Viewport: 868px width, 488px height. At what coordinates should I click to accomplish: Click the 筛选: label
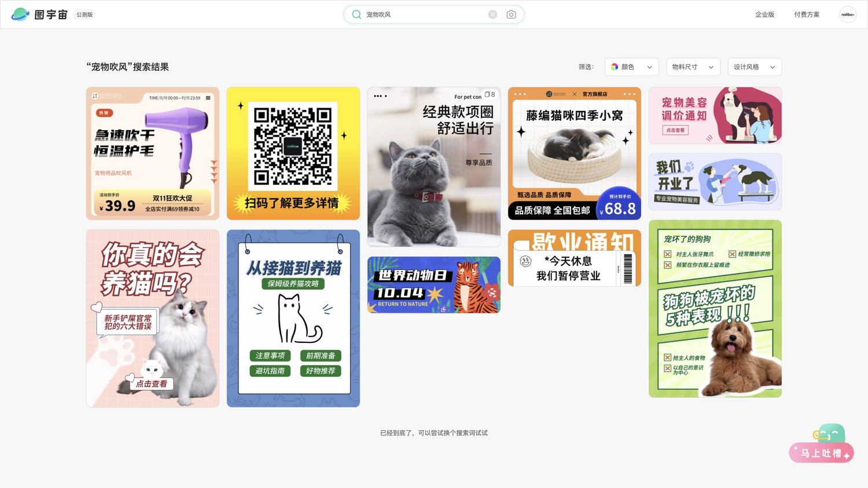586,67
